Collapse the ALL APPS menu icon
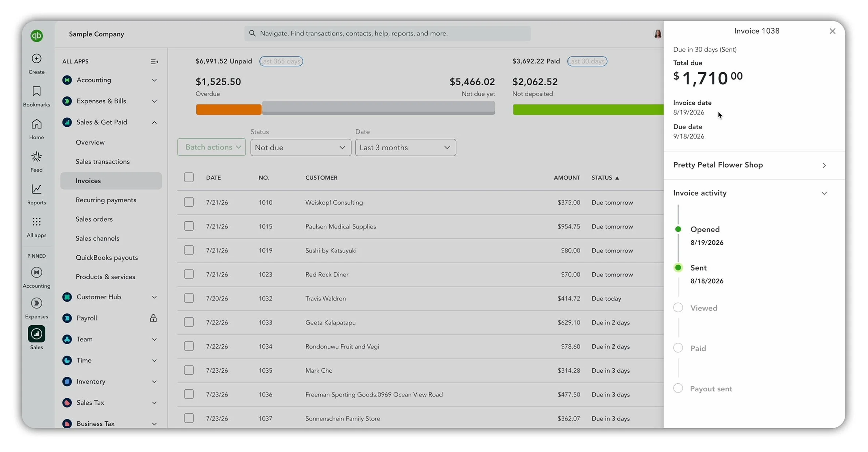Viewport: 868px width, 452px height. pyautogui.click(x=154, y=62)
